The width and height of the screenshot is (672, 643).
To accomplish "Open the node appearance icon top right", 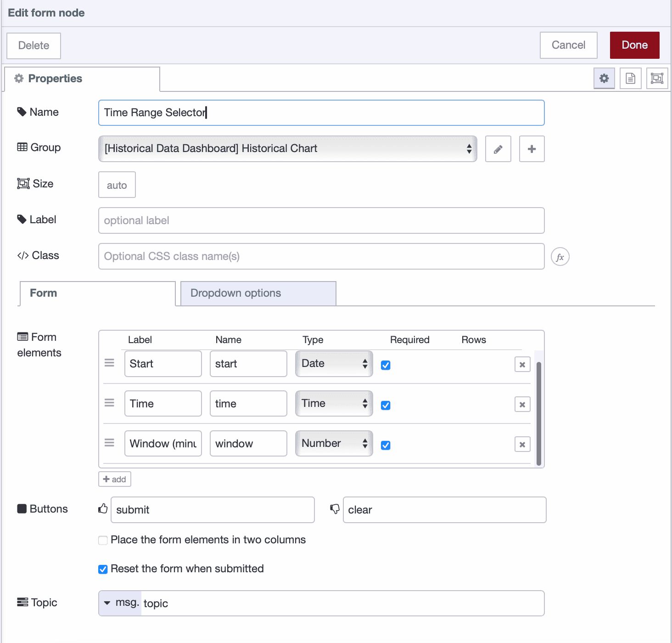I will click(x=657, y=78).
